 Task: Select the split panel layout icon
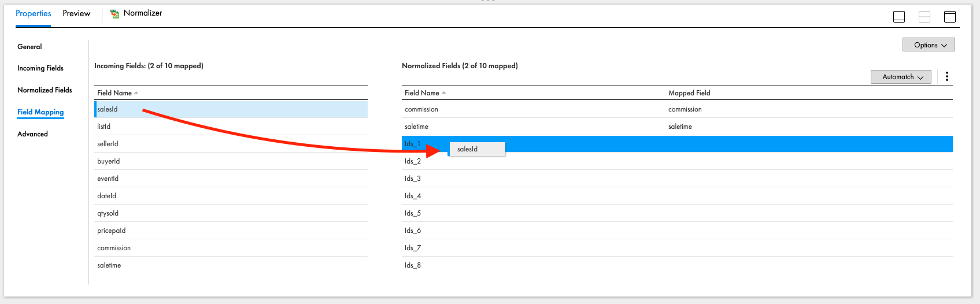point(924,17)
